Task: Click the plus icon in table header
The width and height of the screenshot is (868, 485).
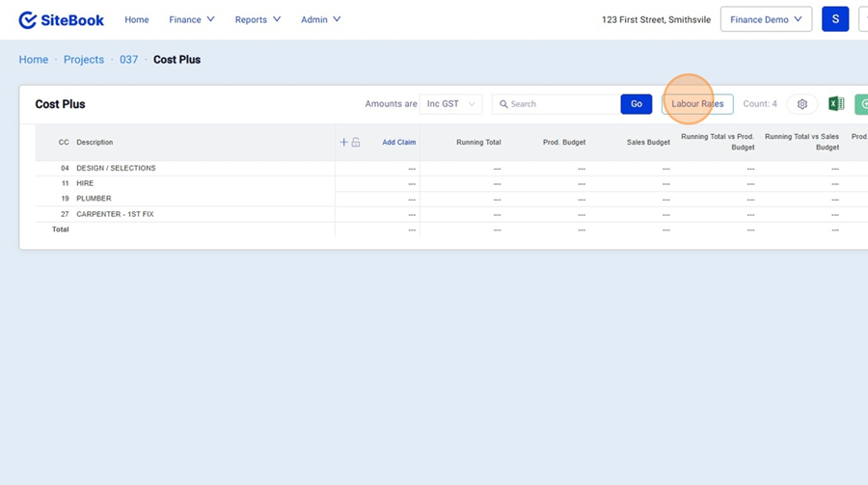Action: [344, 143]
